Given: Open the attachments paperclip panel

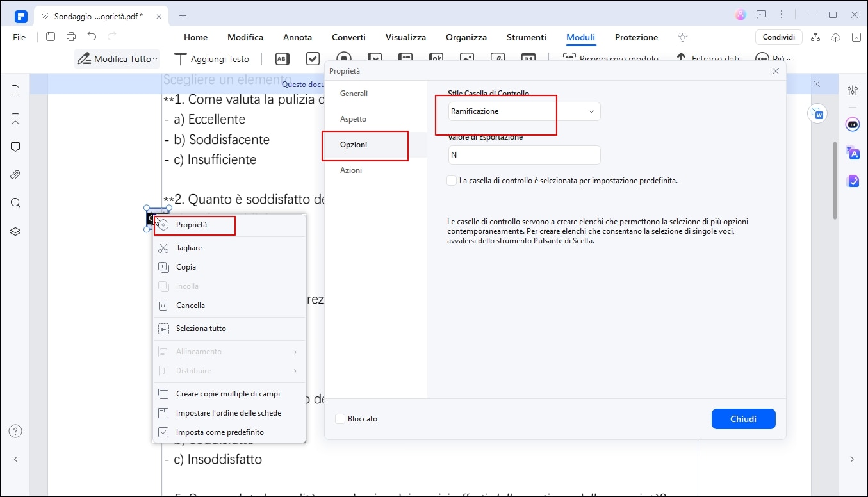Looking at the screenshot, I should (16, 175).
